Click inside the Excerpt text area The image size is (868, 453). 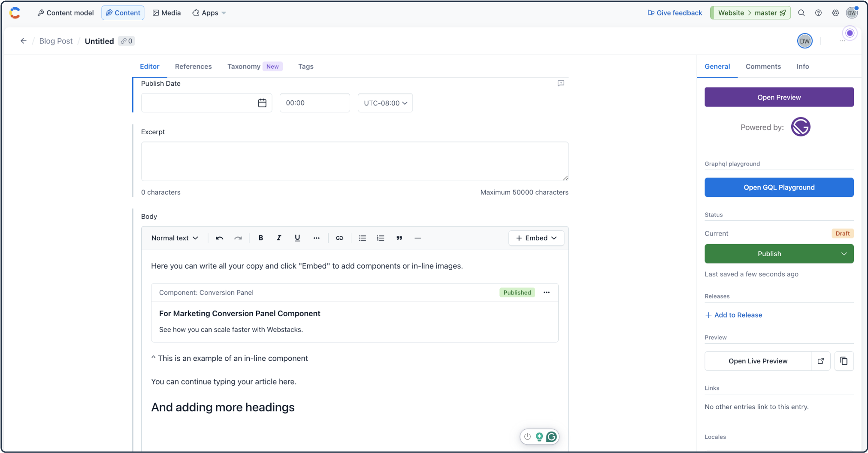click(354, 161)
